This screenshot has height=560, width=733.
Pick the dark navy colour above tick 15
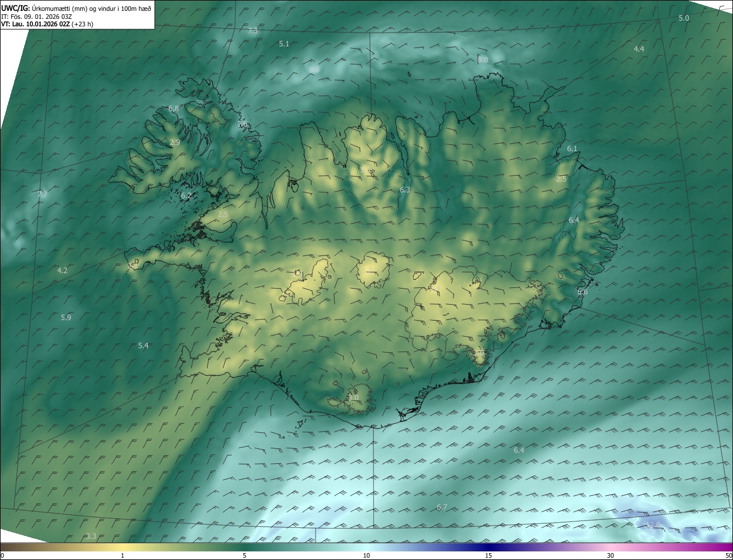coord(488,547)
